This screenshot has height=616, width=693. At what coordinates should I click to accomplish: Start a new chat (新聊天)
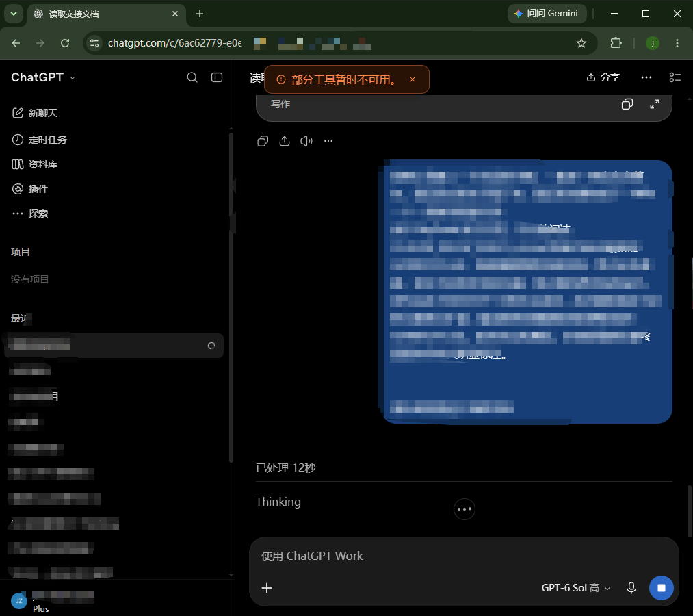tap(34, 113)
